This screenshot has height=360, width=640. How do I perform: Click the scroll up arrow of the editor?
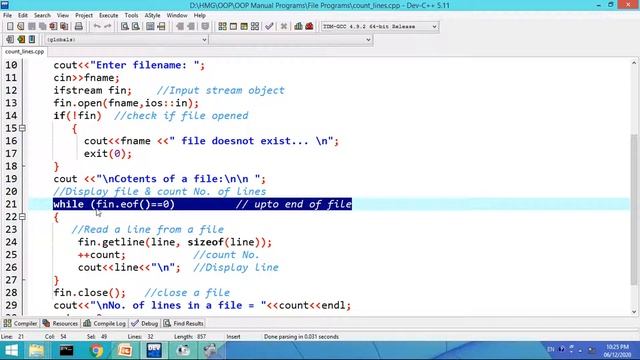[x=634, y=63]
